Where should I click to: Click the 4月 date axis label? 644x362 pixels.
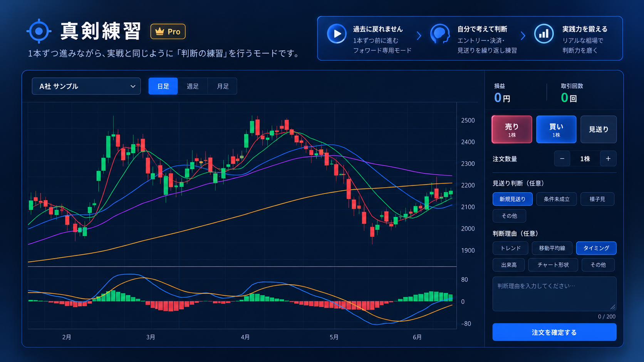point(245,337)
